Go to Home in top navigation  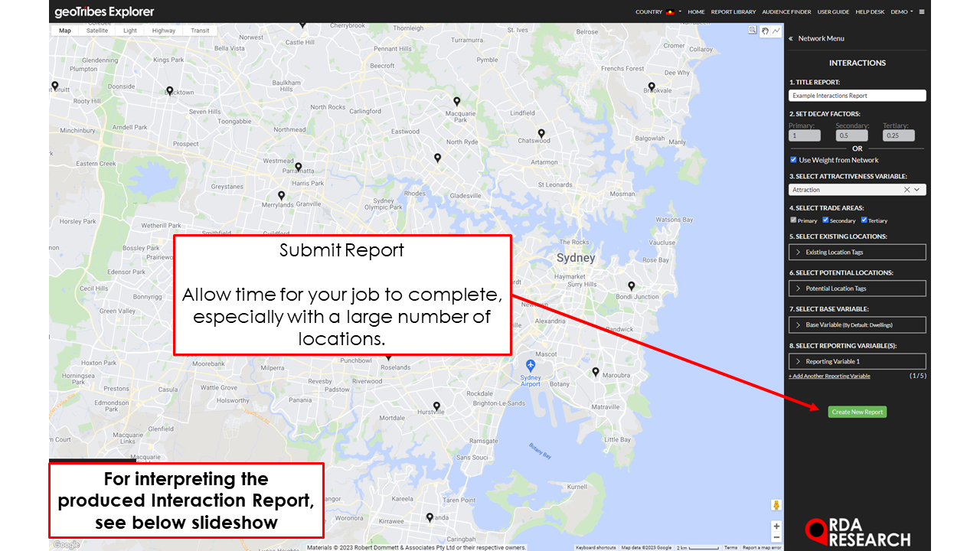click(x=696, y=12)
